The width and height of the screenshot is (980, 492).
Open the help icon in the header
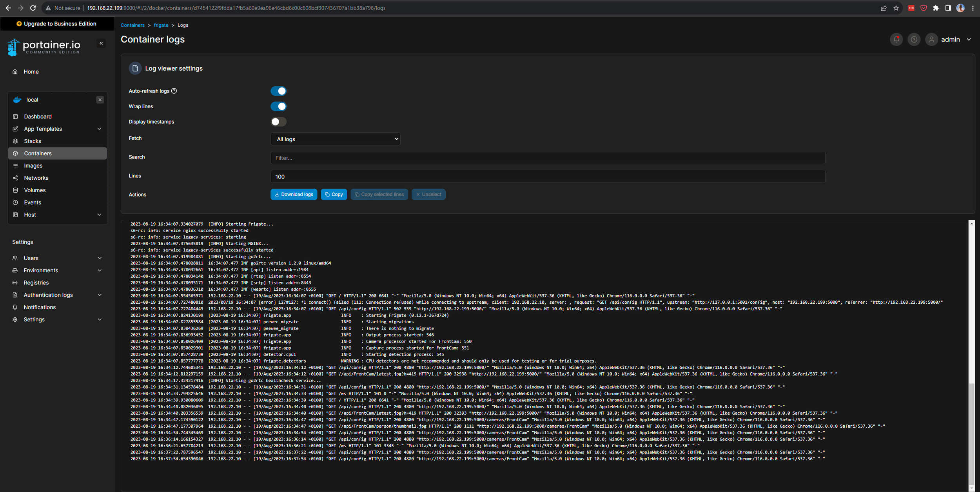point(914,39)
